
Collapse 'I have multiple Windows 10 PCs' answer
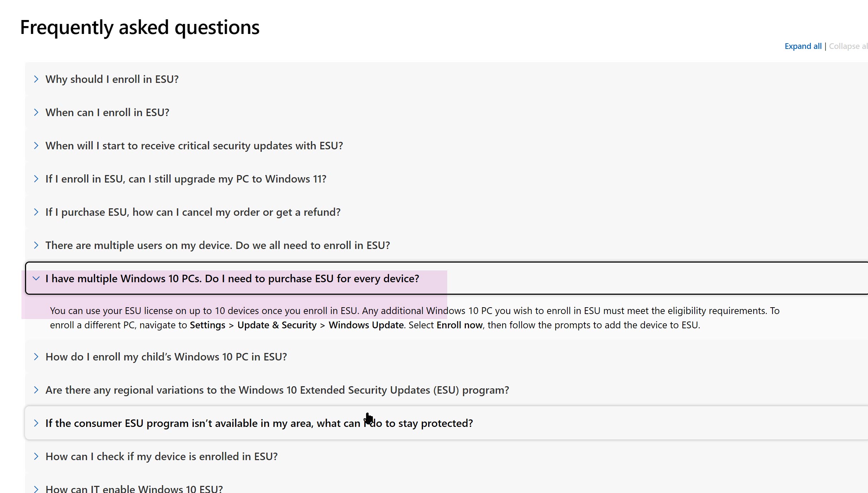coord(232,279)
